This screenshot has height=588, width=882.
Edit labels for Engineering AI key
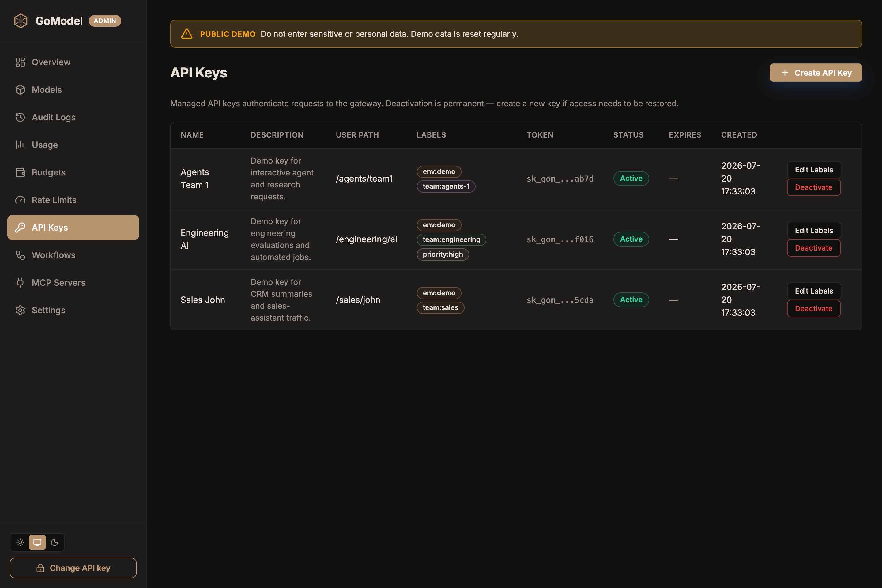(x=814, y=230)
